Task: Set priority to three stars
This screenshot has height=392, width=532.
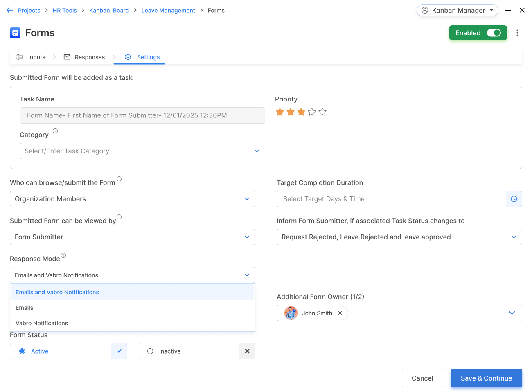Action: click(x=301, y=112)
